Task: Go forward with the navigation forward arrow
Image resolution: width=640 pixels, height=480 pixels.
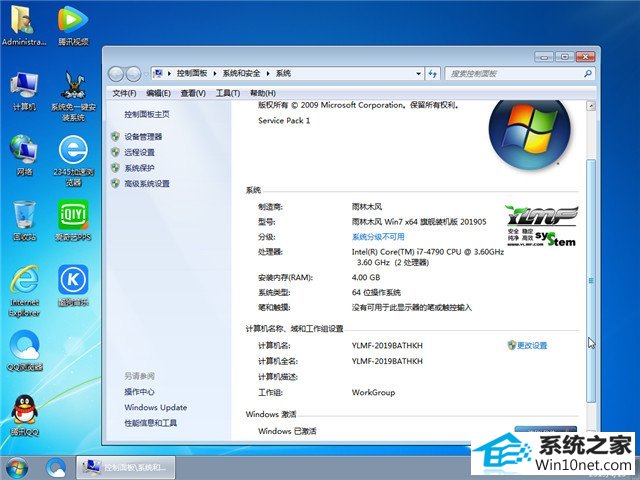Action: (133, 74)
